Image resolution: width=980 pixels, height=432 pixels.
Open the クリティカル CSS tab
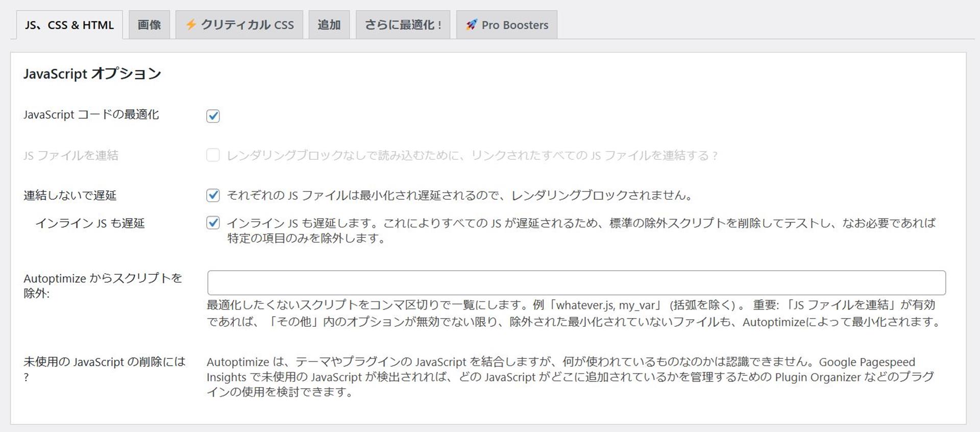click(x=239, y=25)
